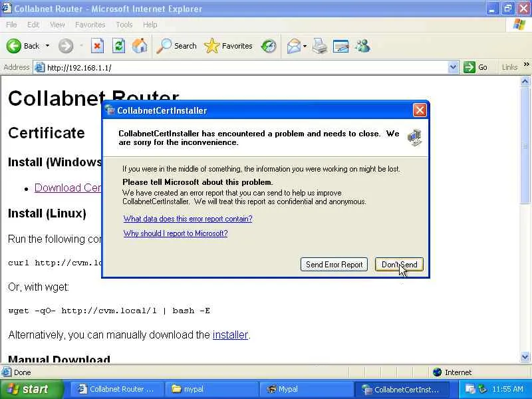
Task: Click Don't Send button
Action: click(x=399, y=264)
